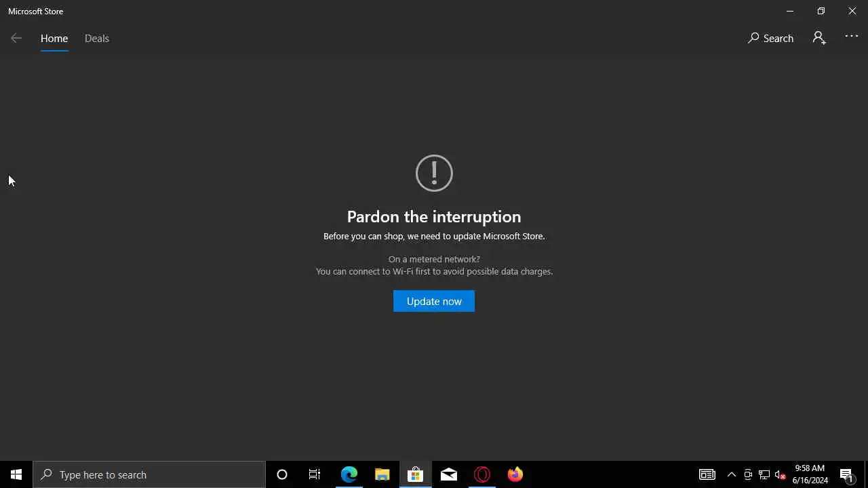
Task: Click the sign-in account icon
Action: pyautogui.click(x=819, y=38)
